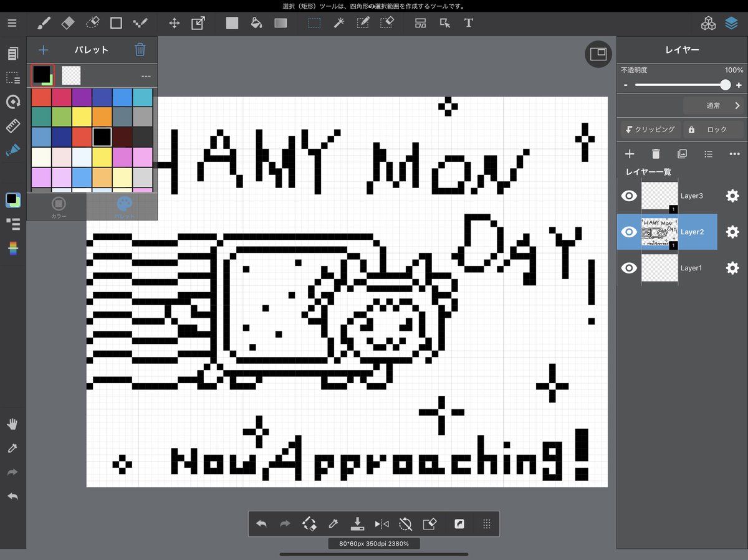Delete the selected layer
Screen dimensions: 748x560
click(x=656, y=154)
